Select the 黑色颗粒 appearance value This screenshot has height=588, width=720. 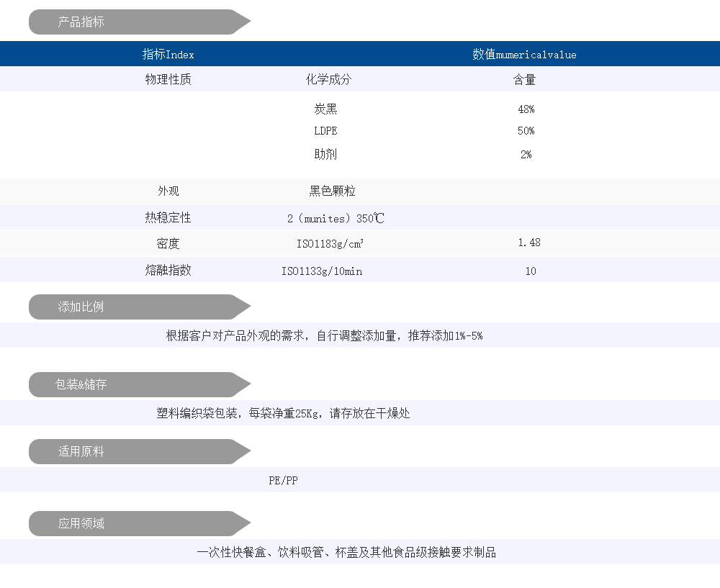pyautogui.click(x=332, y=191)
